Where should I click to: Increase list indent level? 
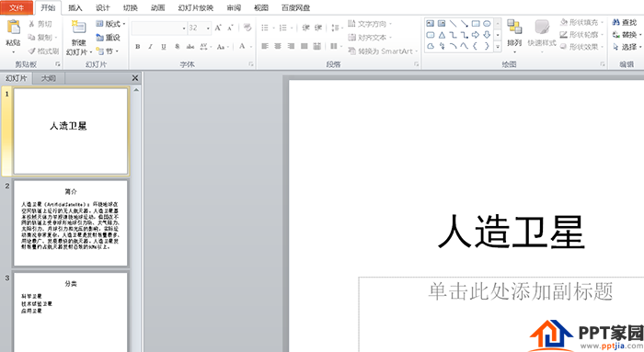point(318,28)
